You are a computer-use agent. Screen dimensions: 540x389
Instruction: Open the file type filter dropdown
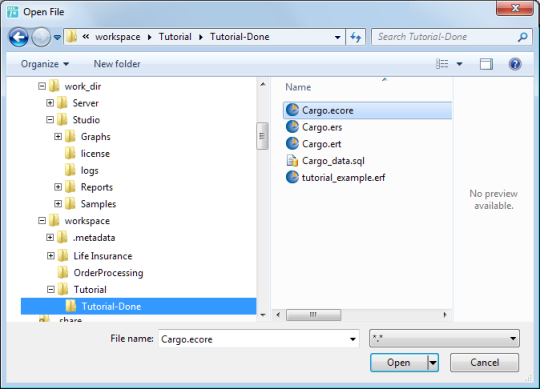[x=444, y=339]
